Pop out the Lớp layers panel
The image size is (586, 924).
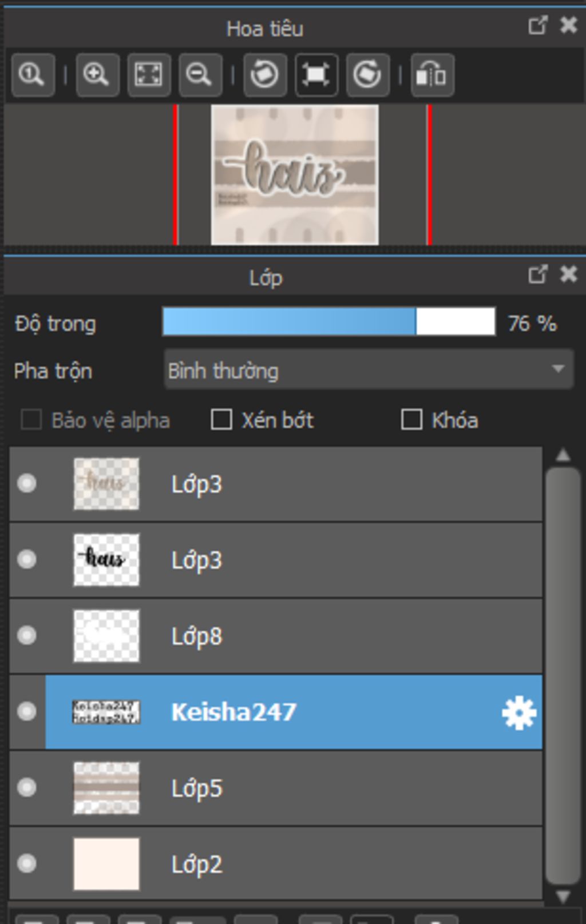click(x=537, y=275)
